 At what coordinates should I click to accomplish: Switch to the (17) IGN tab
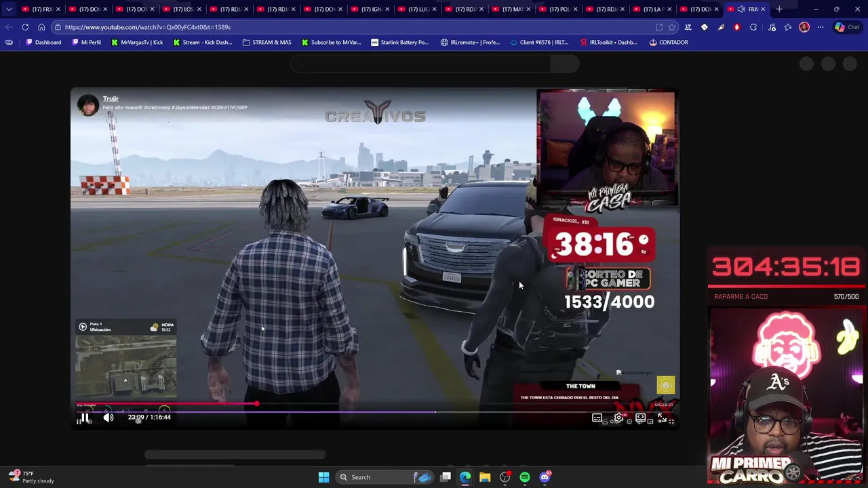(371, 9)
